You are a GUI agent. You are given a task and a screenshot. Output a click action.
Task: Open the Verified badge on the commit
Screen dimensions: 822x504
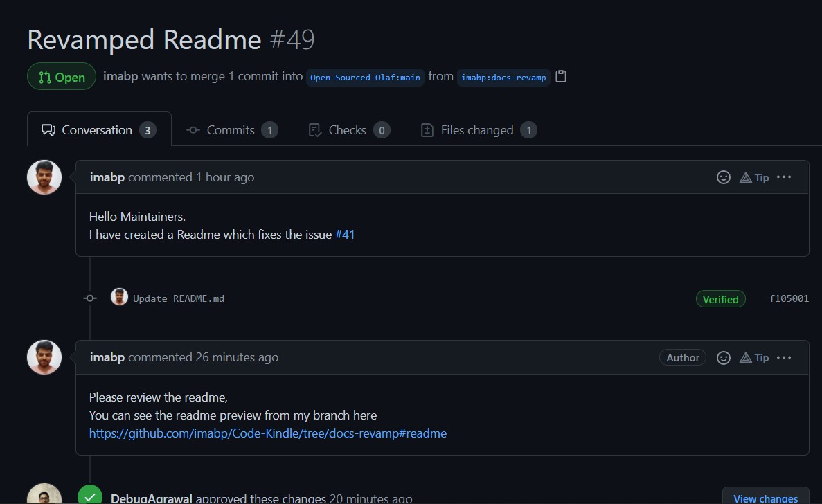pyautogui.click(x=720, y=298)
